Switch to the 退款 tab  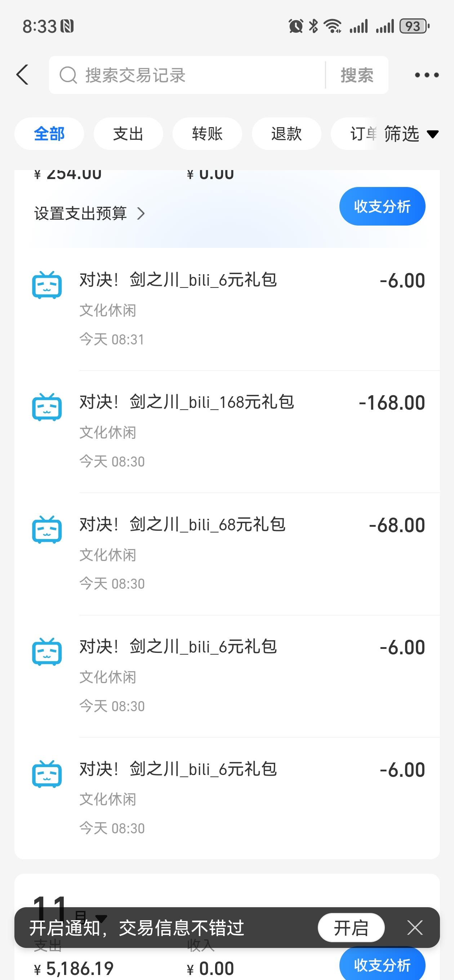(x=286, y=134)
